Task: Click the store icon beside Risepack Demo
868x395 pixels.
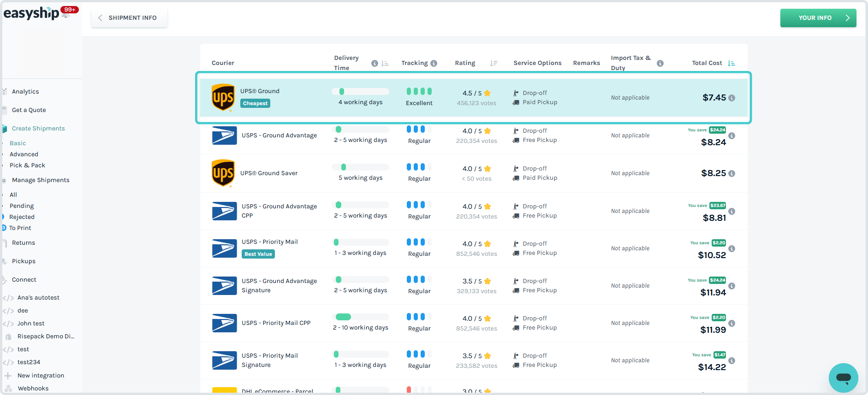Action: point(8,336)
